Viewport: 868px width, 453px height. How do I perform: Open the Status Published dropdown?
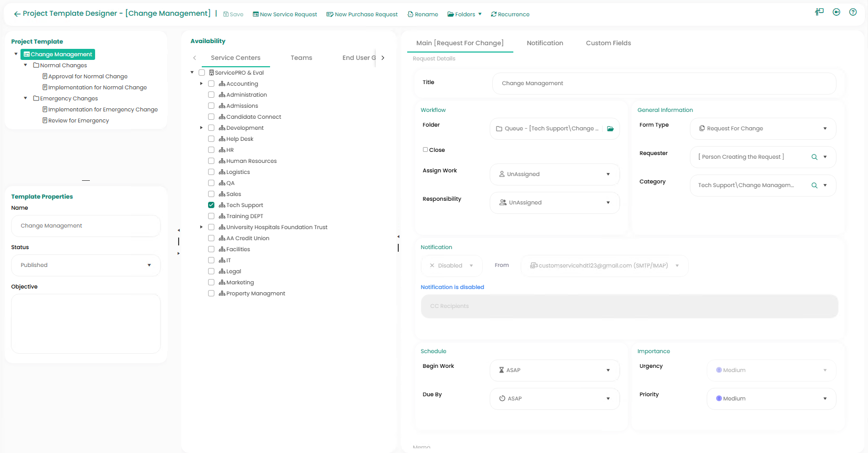click(86, 265)
